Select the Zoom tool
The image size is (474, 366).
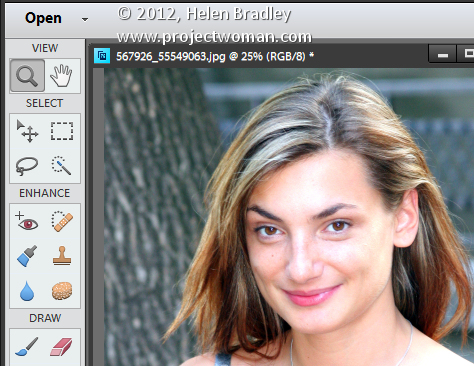[x=27, y=76]
